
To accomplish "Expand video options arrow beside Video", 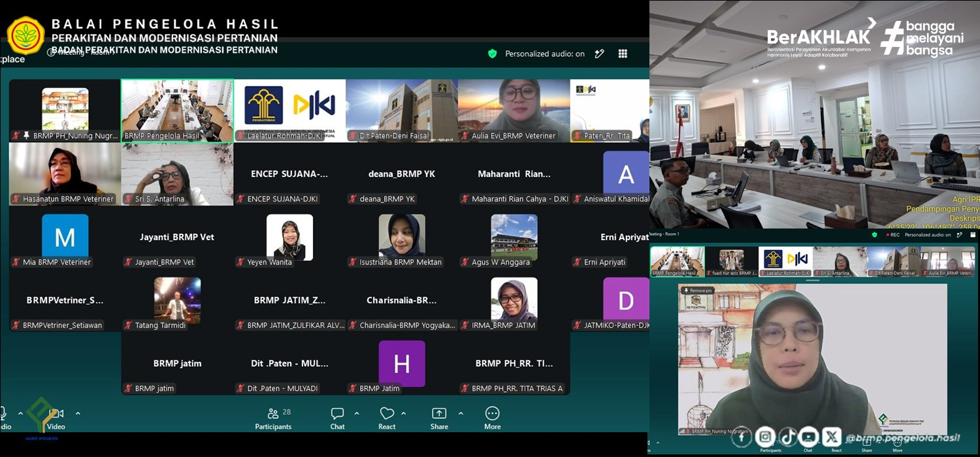I will pyautogui.click(x=78, y=413).
